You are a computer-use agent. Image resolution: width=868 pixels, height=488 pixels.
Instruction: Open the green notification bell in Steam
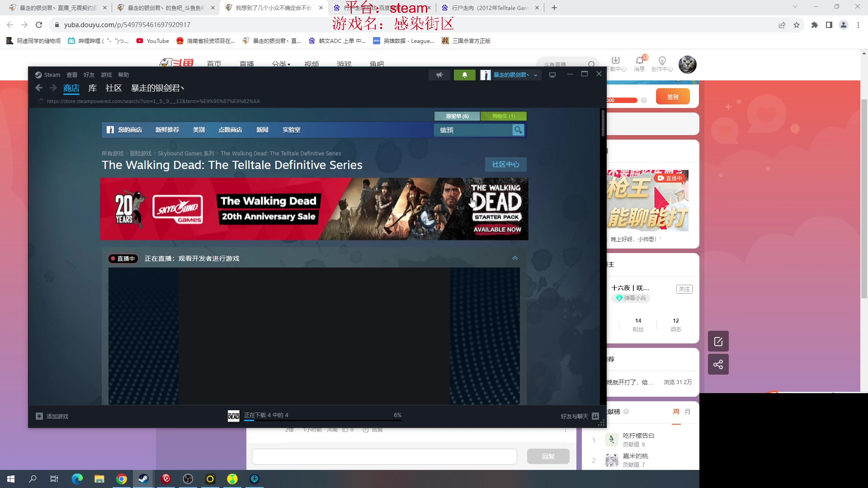464,75
